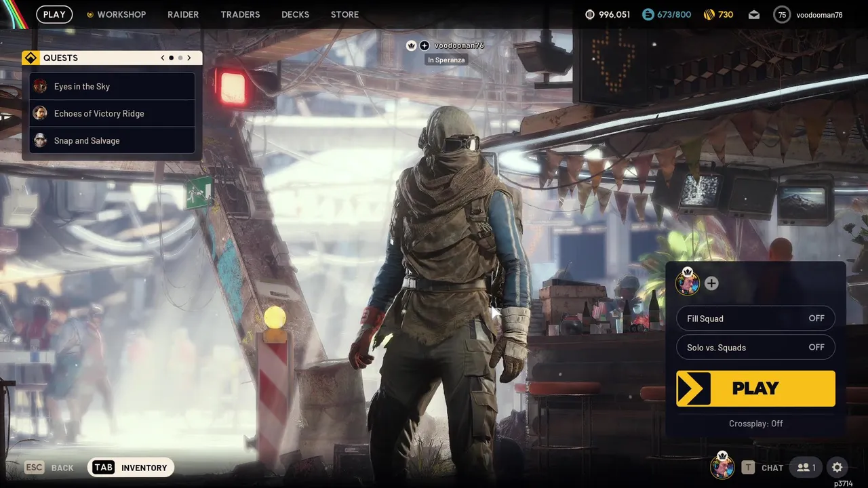
Task: Open the Chat button
Action: pyautogui.click(x=772, y=468)
